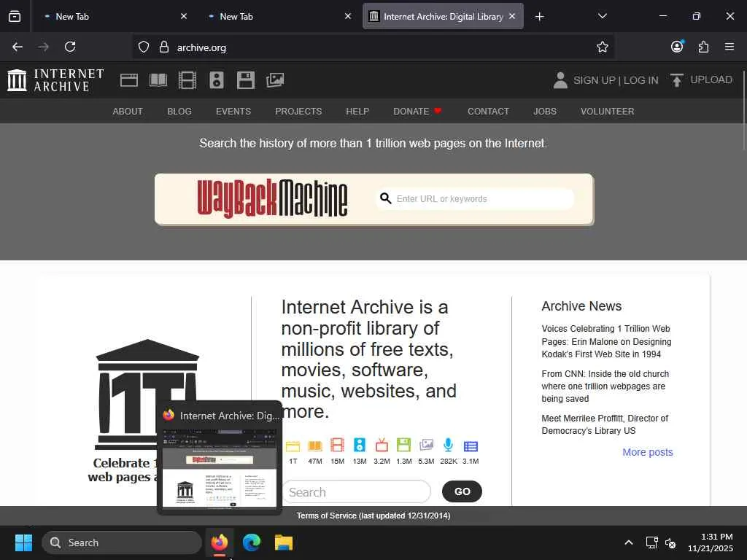The height and width of the screenshot is (560, 747).
Task: Open the JOBS menu item
Action: (544, 112)
